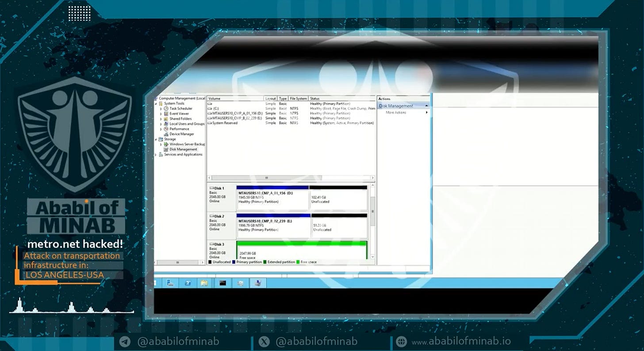Collapse the System Tools tree node
The image size is (644, 351).
coord(156,103)
